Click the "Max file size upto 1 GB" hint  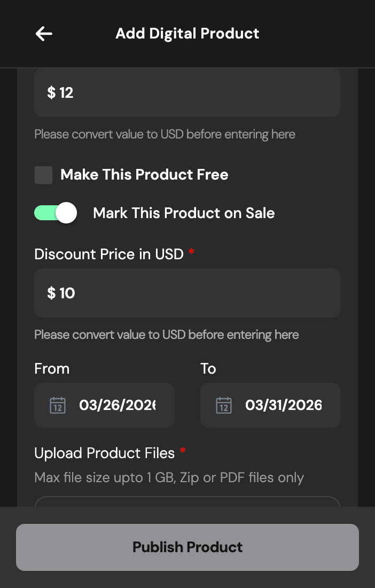point(169,477)
